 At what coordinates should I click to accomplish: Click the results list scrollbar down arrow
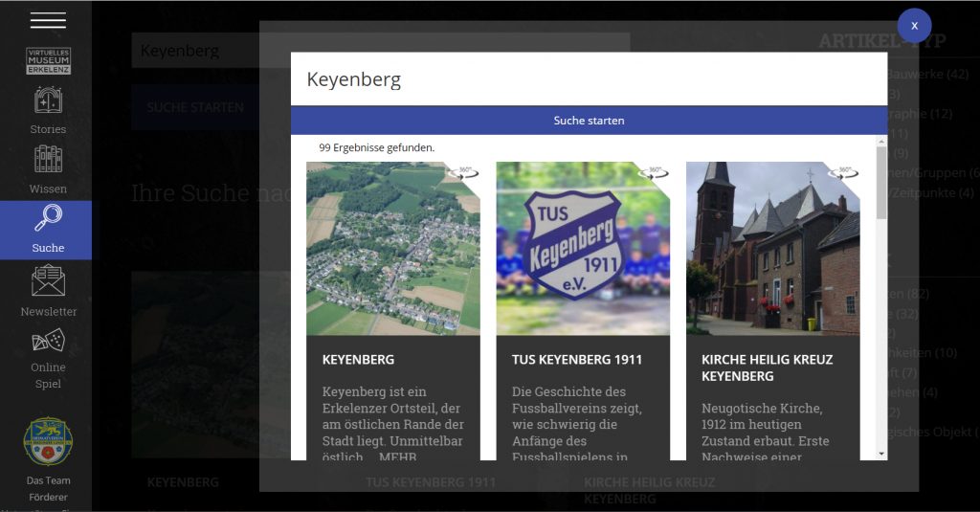[880, 453]
